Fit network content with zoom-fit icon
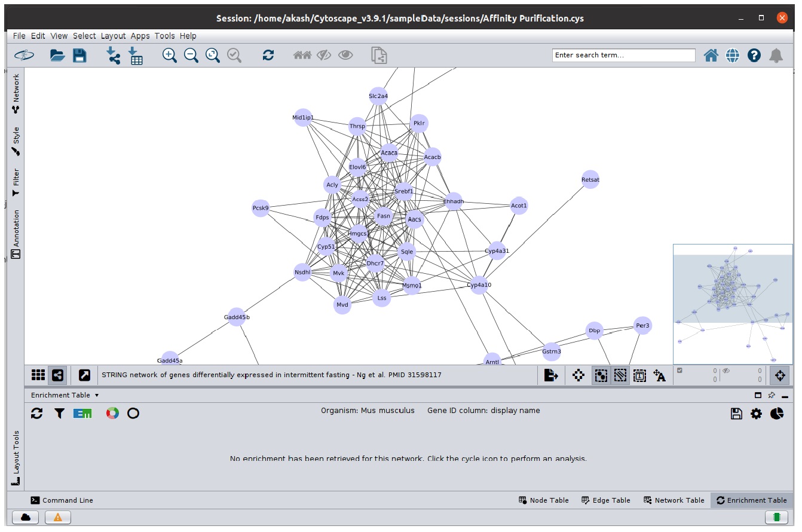Screen dimensions: 802x532 click(213, 56)
